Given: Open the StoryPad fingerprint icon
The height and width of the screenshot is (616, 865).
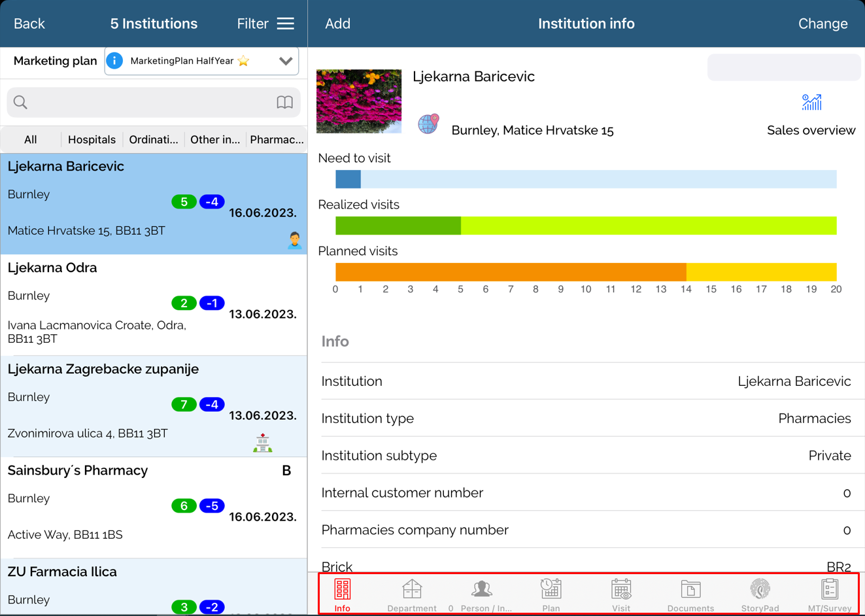Looking at the screenshot, I should (760, 590).
